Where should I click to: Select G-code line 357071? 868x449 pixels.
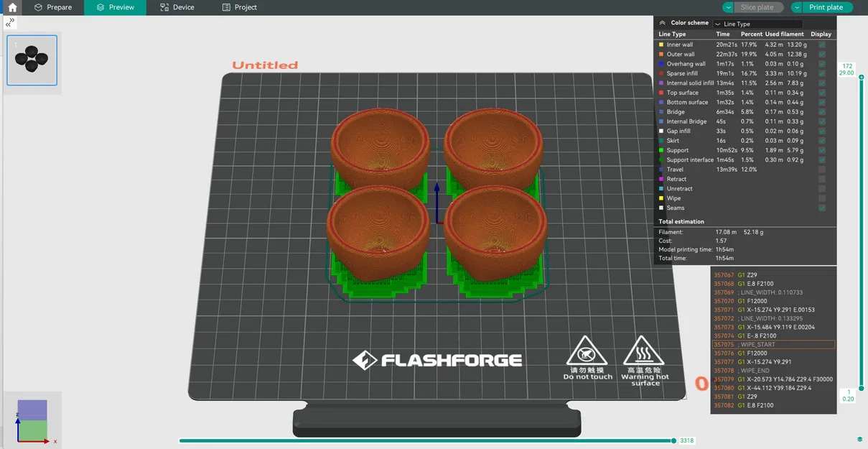pyautogui.click(x=773, y=310)
